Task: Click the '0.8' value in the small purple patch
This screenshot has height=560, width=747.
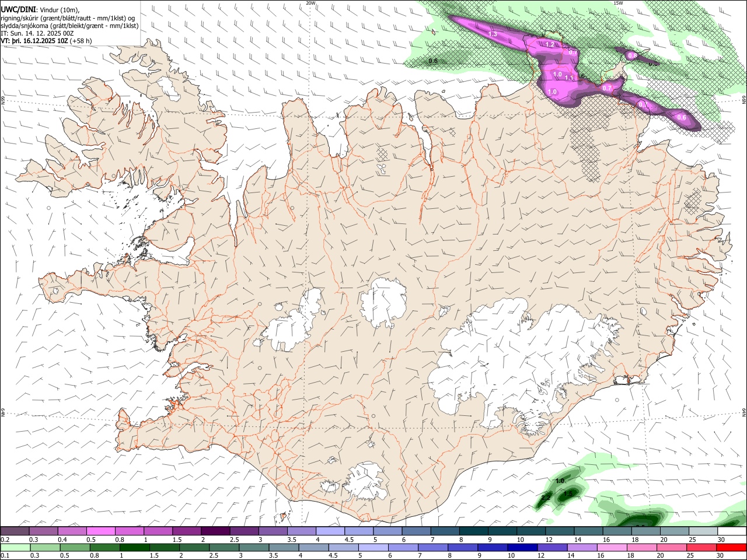Action: [632, 56]
